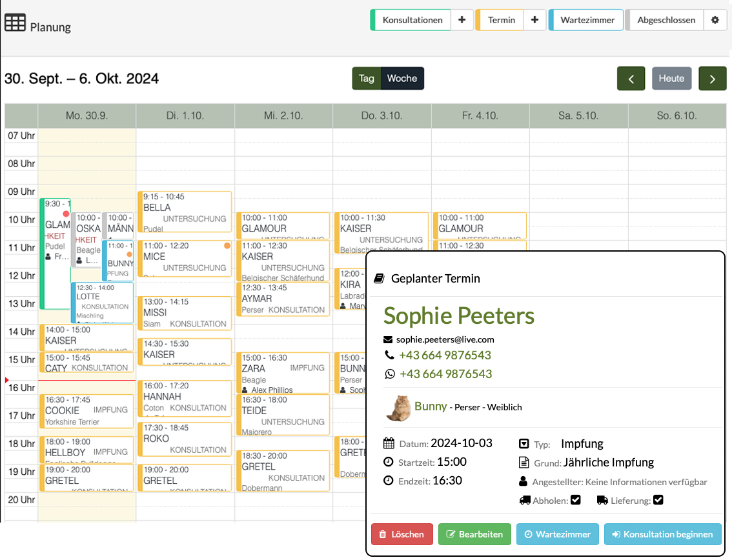Click the red status dot on GLAM appointment
This screenshot has width=732, height=560.
pyautogui.click(x=66, y=214)
